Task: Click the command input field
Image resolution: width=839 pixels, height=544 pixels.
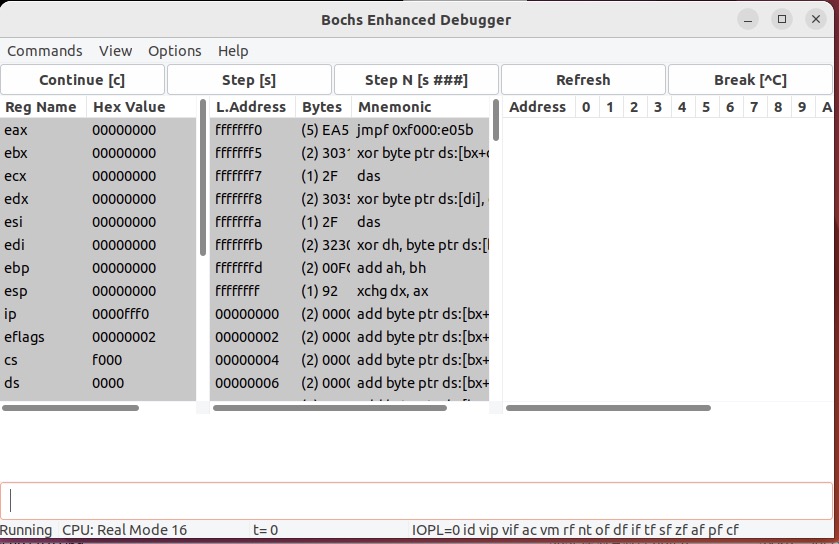Action: 416,501
